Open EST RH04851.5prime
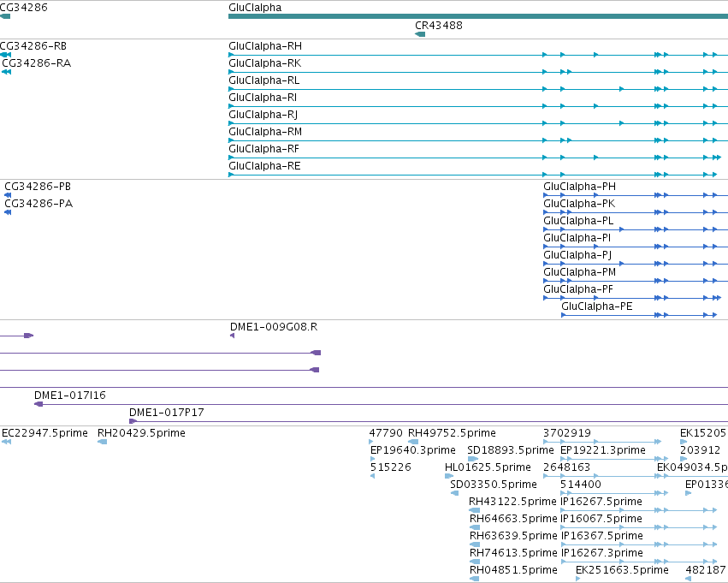728x583 pixels. [x=513, y=570]
